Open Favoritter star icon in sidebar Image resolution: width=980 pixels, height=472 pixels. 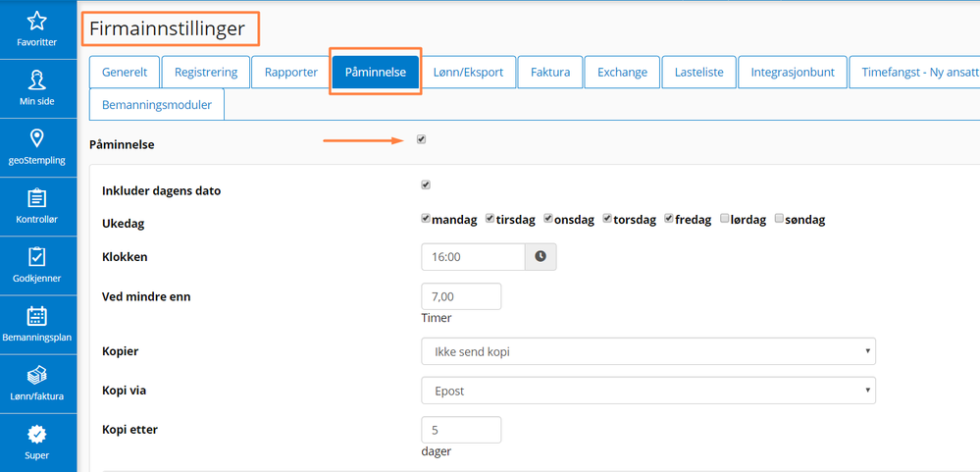tap(37, 22)
